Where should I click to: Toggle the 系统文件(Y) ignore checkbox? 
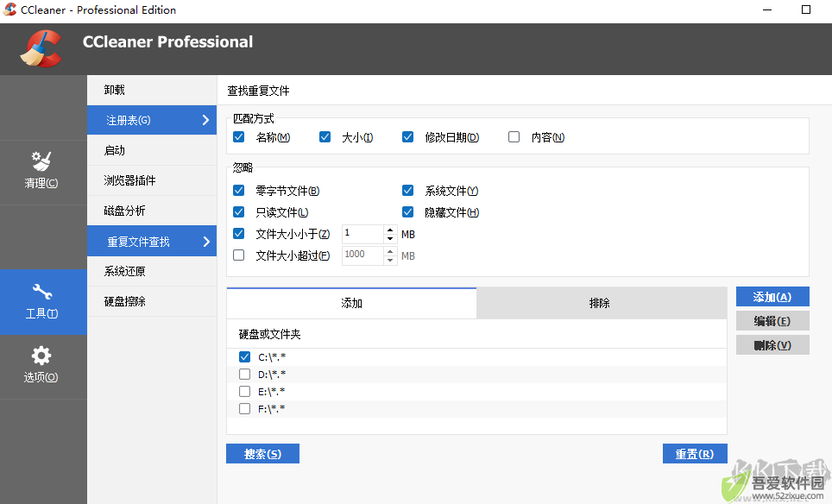tap(407, 191)
